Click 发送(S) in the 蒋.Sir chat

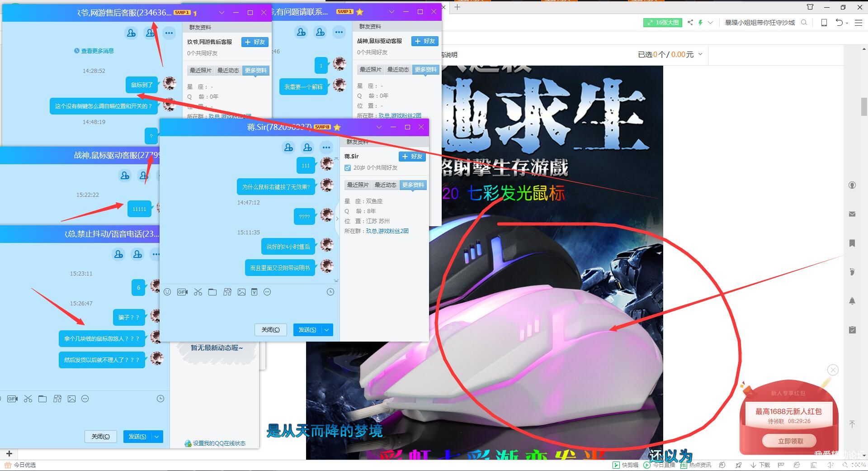(307, 330)
